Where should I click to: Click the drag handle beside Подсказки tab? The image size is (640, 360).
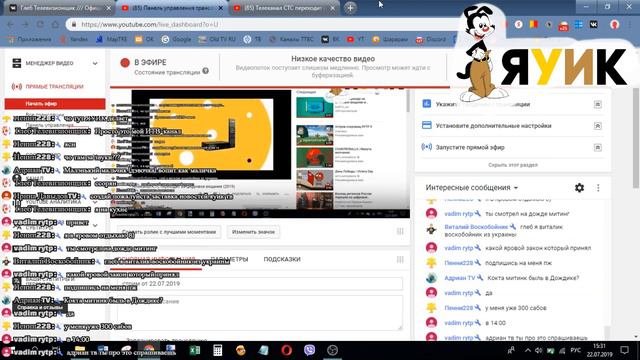tap(400, 259)
